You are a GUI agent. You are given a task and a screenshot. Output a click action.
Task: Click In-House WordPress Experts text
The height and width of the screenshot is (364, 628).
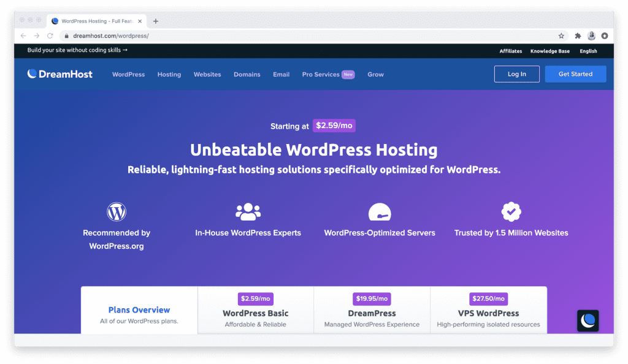point(248,233)
